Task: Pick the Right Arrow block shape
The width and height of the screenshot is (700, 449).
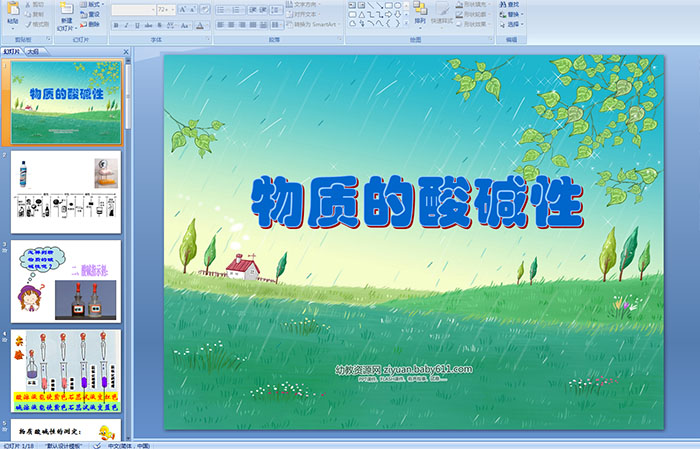Action: click(x=388, y=15)
